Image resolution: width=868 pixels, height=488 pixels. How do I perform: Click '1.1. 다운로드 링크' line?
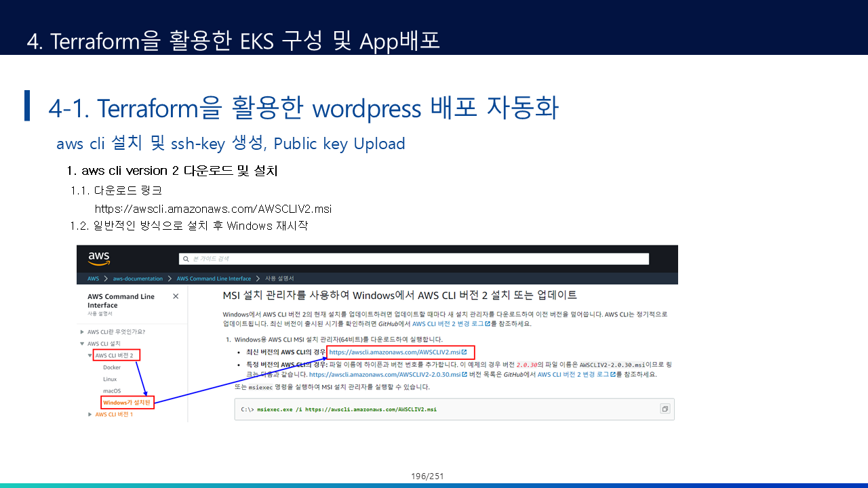[116, 190]
